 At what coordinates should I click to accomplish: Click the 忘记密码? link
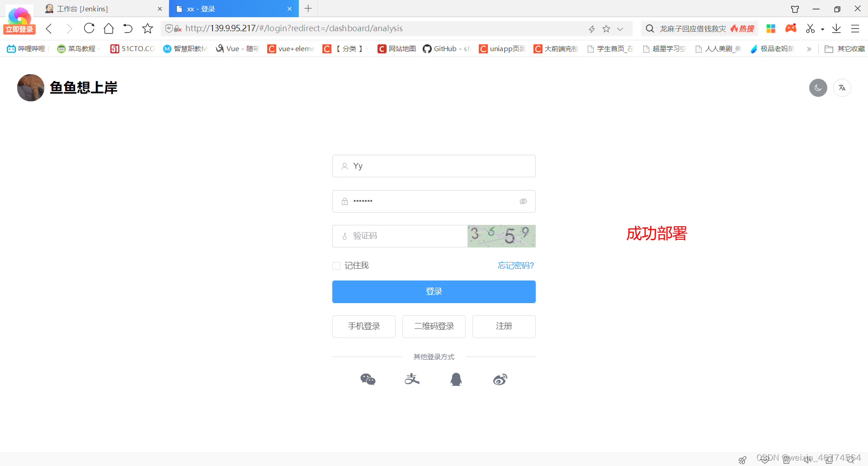click(x=516, y=266)
